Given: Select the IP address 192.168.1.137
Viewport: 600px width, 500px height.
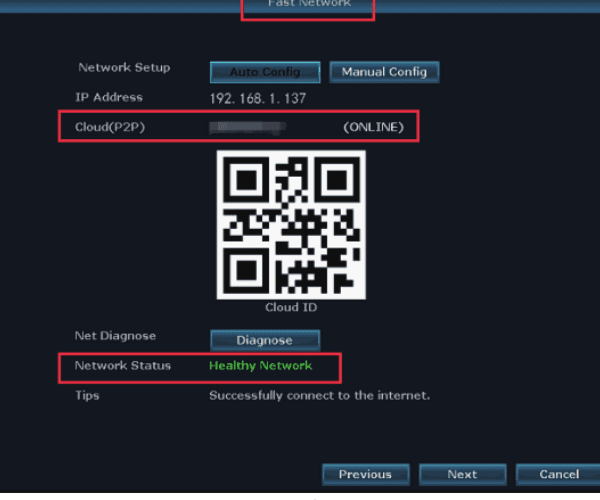Looking at the screenshot, I should [258, 99].
